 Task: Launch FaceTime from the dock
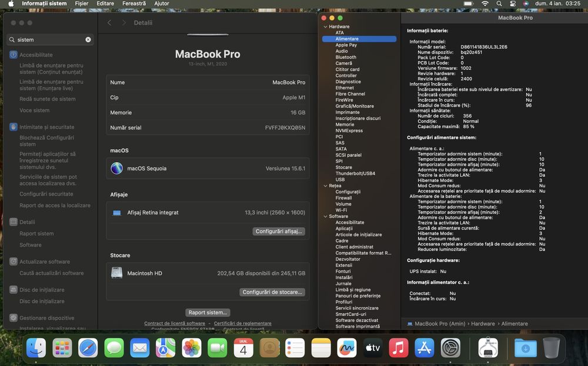(x=218, y=348)
